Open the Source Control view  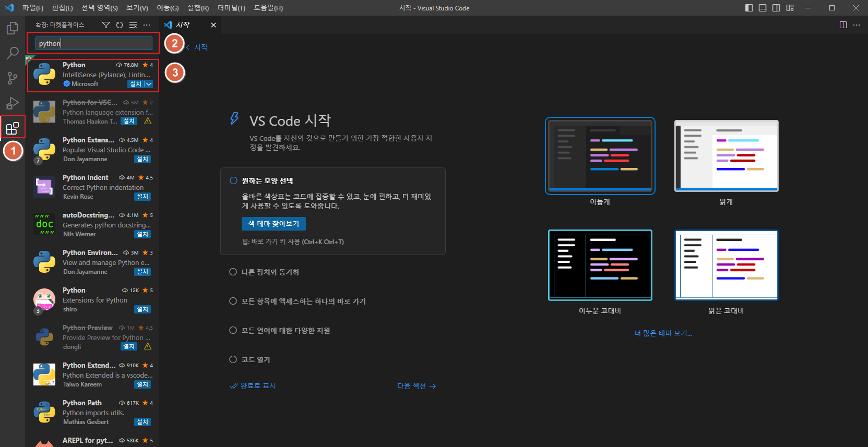13,78
